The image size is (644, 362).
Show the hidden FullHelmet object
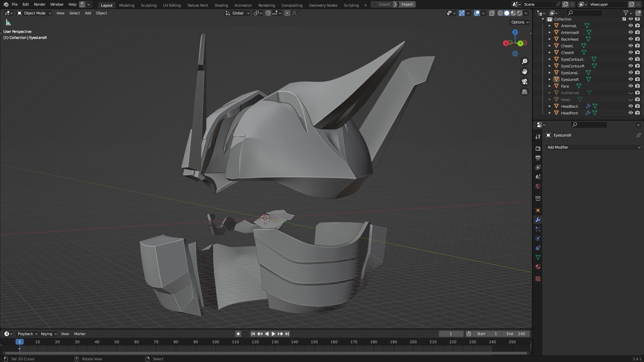click(631, 93)
